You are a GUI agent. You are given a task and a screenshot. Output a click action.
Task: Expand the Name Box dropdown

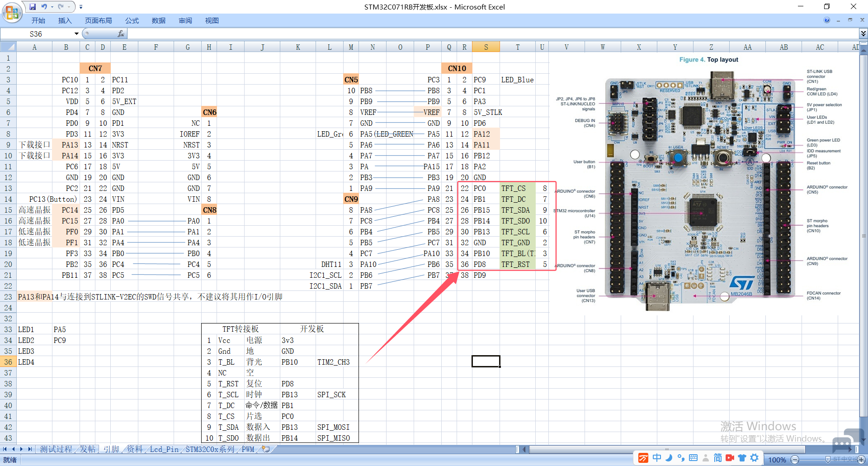click(76, 34)
